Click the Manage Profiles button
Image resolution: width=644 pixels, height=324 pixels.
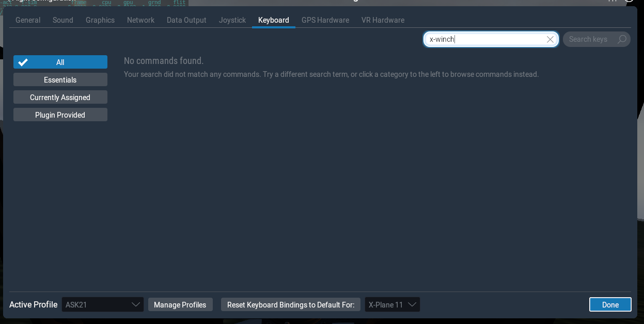(x=180, y=304)
